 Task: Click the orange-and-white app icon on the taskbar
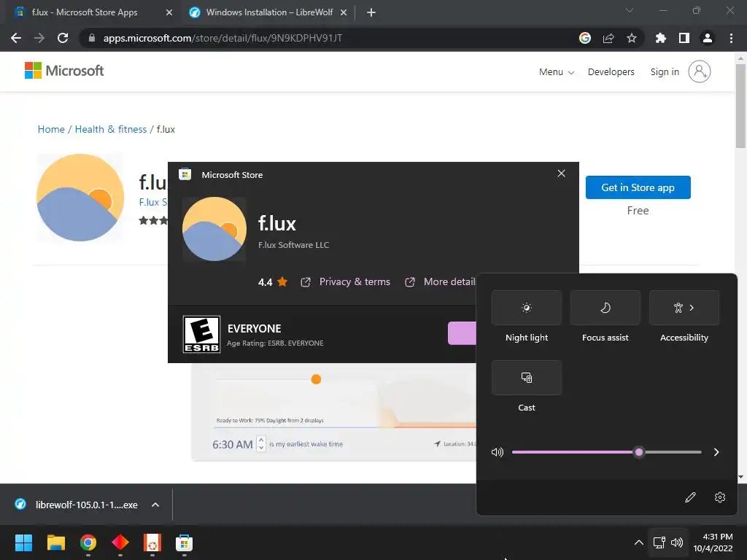click(152, 542)
